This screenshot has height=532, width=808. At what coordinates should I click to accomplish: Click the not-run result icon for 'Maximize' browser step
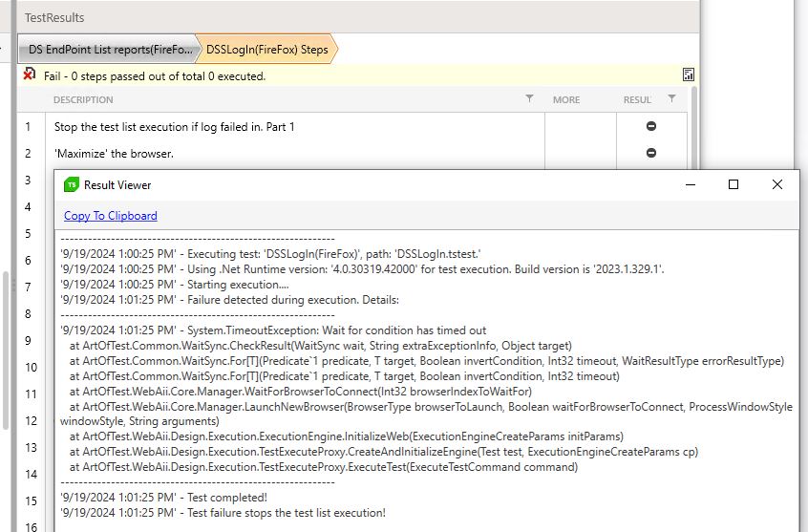click(x=651, y=153)
